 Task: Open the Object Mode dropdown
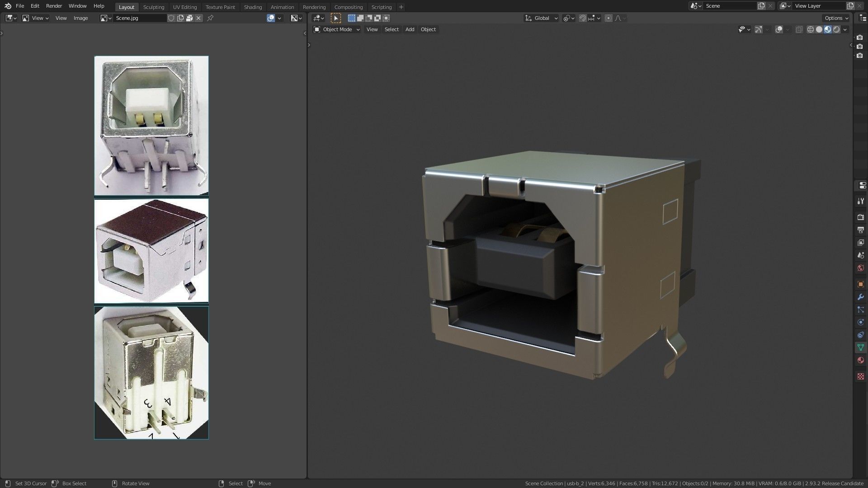tap(337, 29)
